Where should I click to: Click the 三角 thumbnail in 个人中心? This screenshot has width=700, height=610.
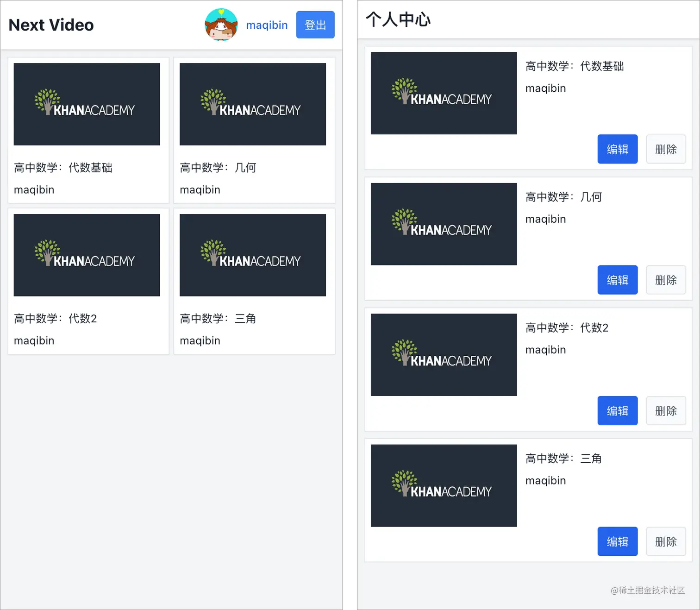(443, 485)
